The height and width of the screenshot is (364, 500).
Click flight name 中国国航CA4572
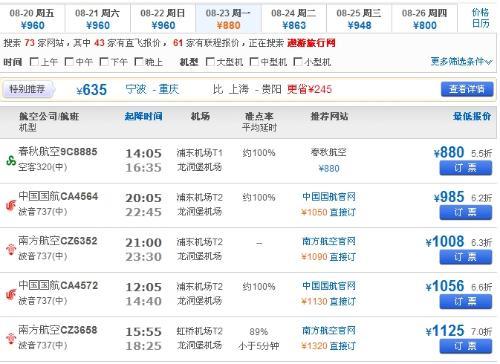click(58, 286)
